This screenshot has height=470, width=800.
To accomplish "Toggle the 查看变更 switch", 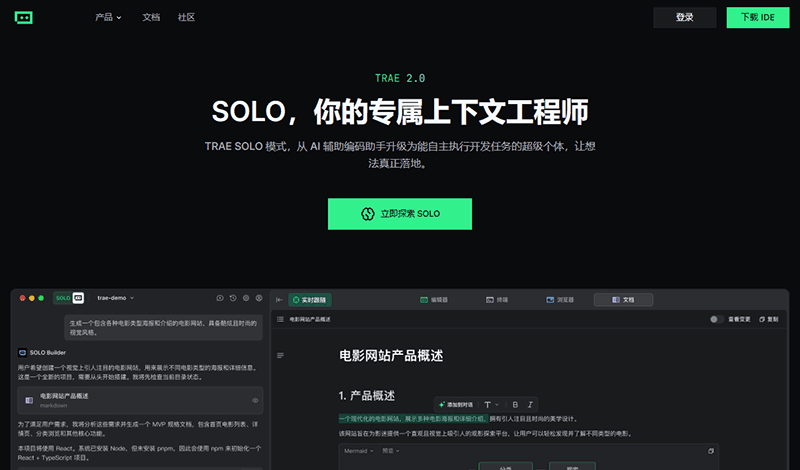I will tap(717, 319).
